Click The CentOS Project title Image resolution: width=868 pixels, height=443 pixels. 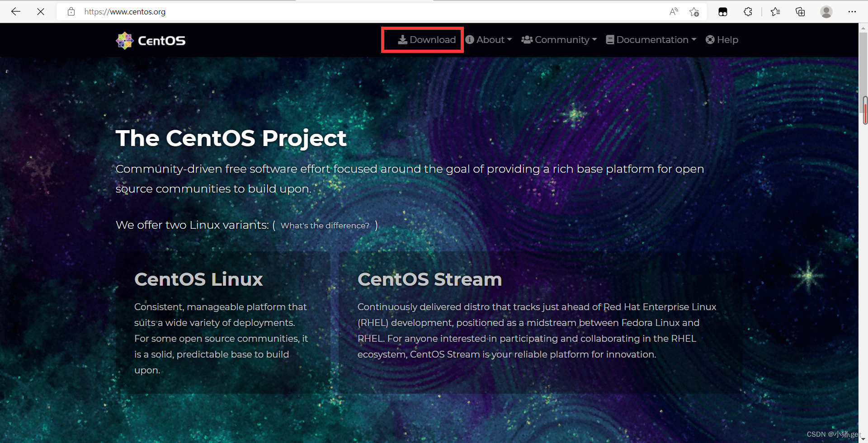231,138
